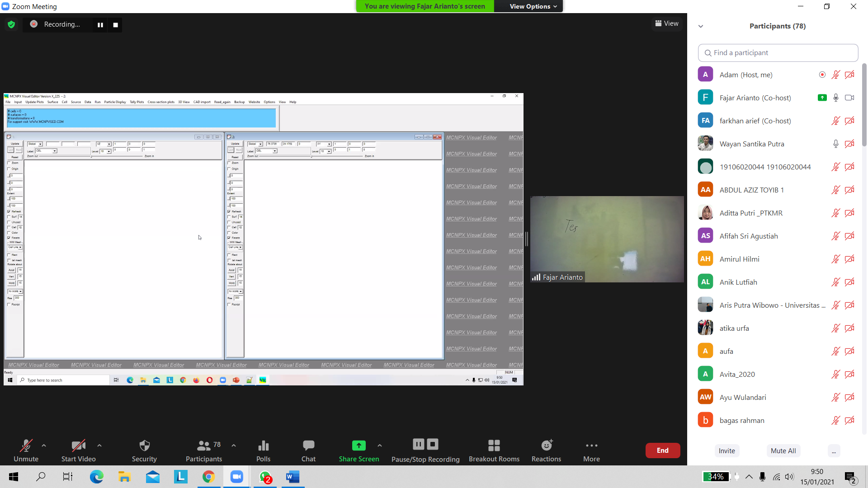The image size is (868, 488).
Task: Collapse the Participants panel chevron
Action: [701, 26]
